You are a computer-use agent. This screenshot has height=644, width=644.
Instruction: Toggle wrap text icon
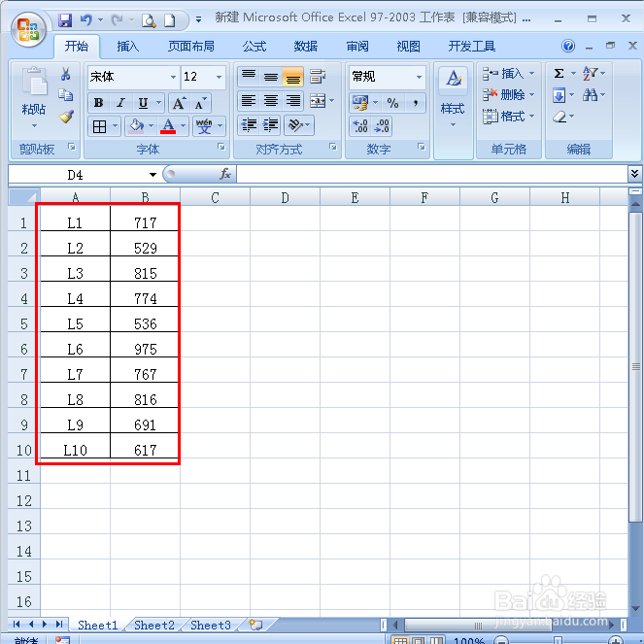tap(318, 77)
